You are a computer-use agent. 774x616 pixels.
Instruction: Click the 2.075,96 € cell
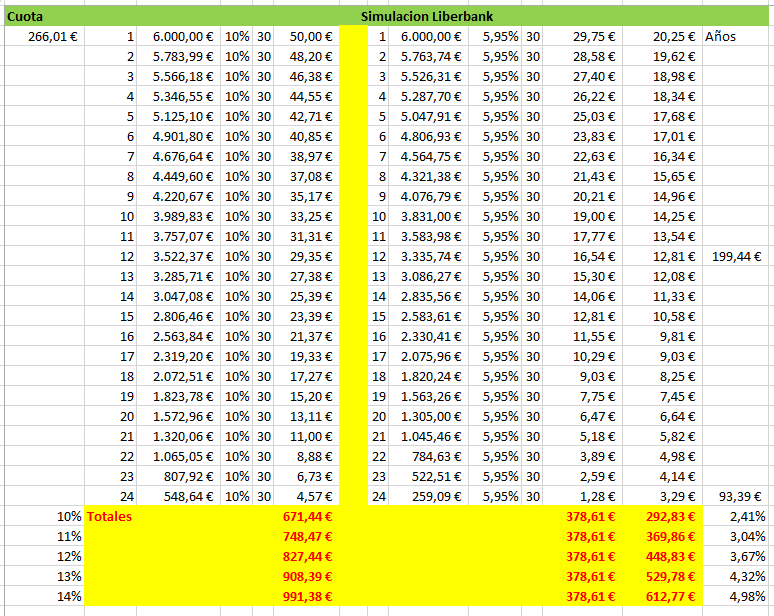point(428,356)
